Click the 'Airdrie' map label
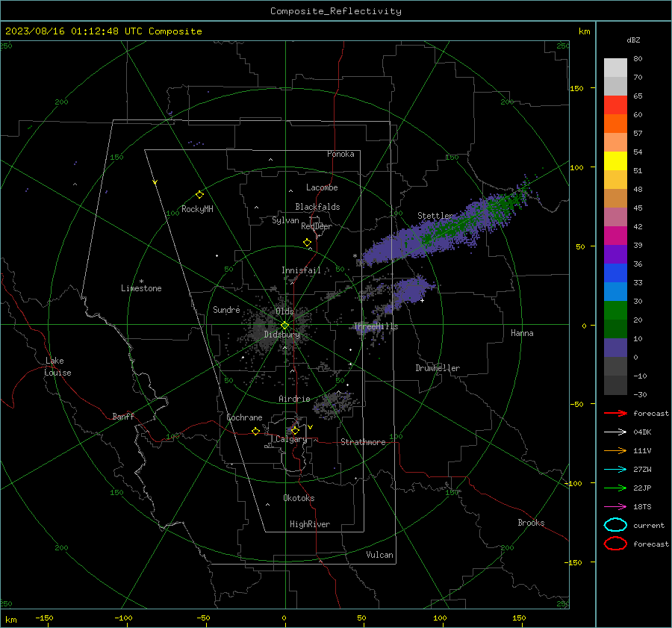Image resolution: width=672 pixels, height=628 pixels. [x=294, y=399]
